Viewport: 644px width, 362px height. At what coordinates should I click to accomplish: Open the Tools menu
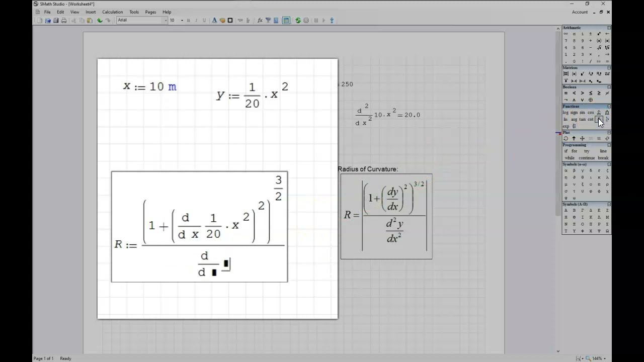[134, 12]
